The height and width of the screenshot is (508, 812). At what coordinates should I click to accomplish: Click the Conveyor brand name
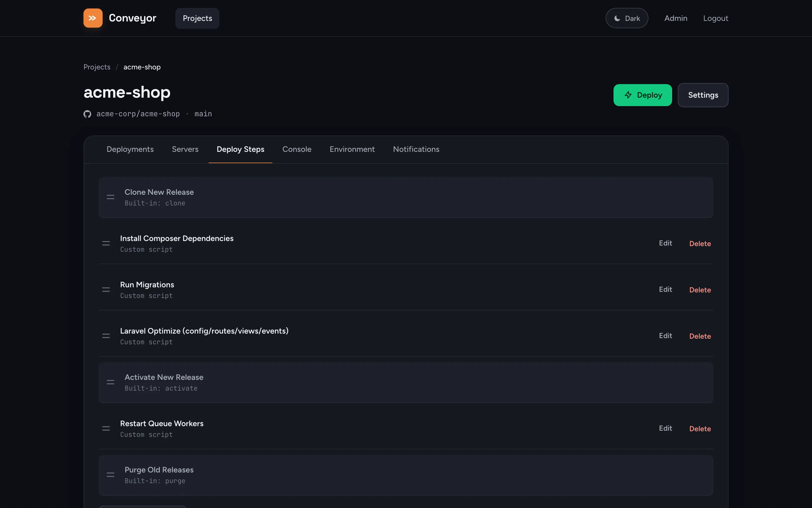[x=133, y=18]
